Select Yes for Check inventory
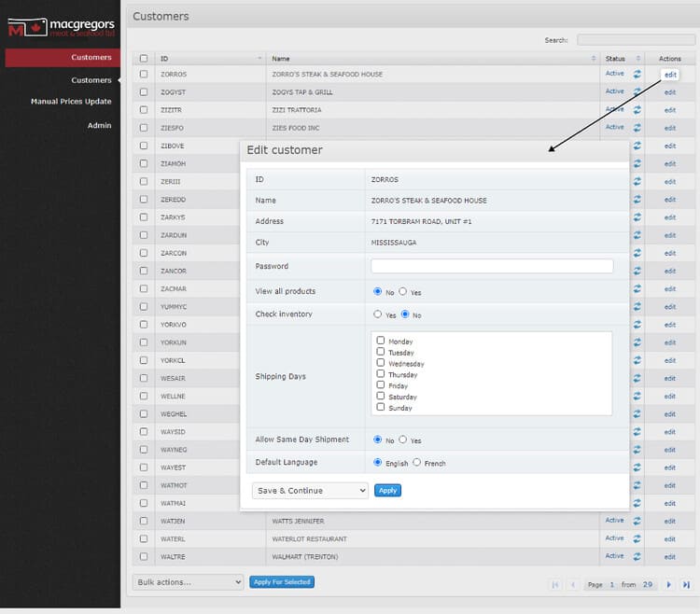The image size is (700, 614). tap(378, 314)
